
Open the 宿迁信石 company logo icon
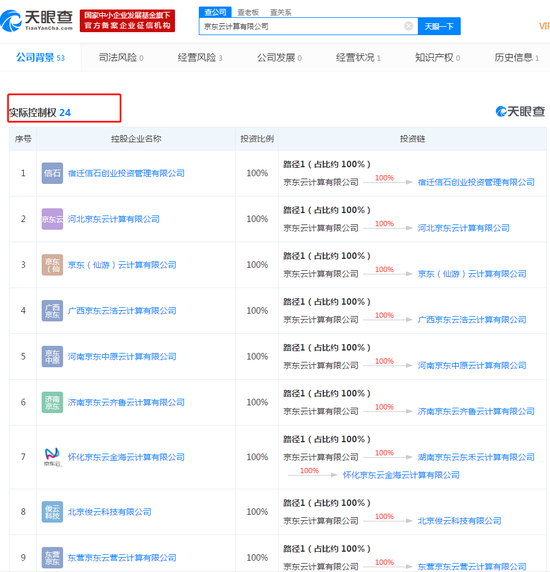(52, 173)
